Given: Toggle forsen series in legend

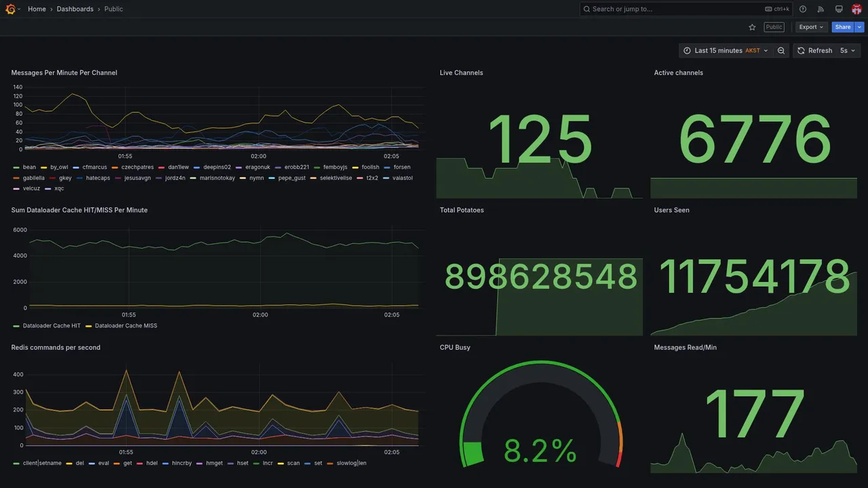Looking at the screenshot, I should (397, 167).
